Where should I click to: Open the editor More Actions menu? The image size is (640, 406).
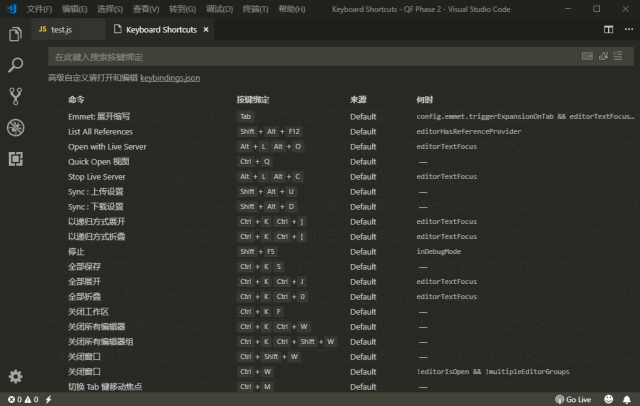click(x=629, y=29)
